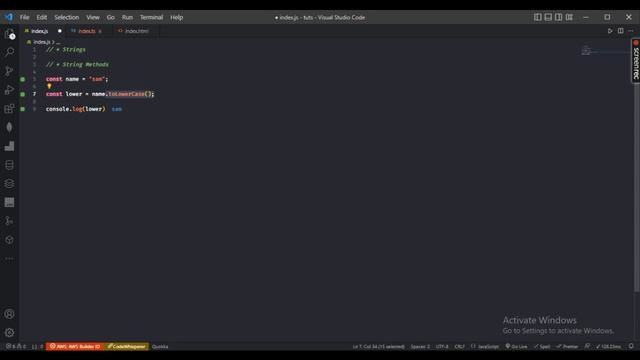Click the '// * String Methods' comment line

pyautogui.click(x=77, y=64)
